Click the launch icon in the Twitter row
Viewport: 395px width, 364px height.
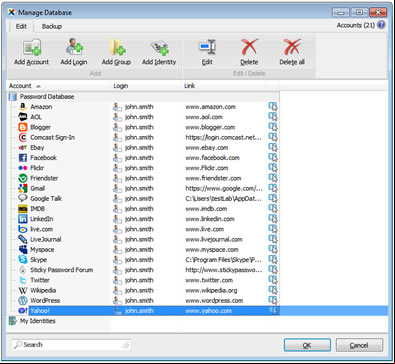click(273, 280)
